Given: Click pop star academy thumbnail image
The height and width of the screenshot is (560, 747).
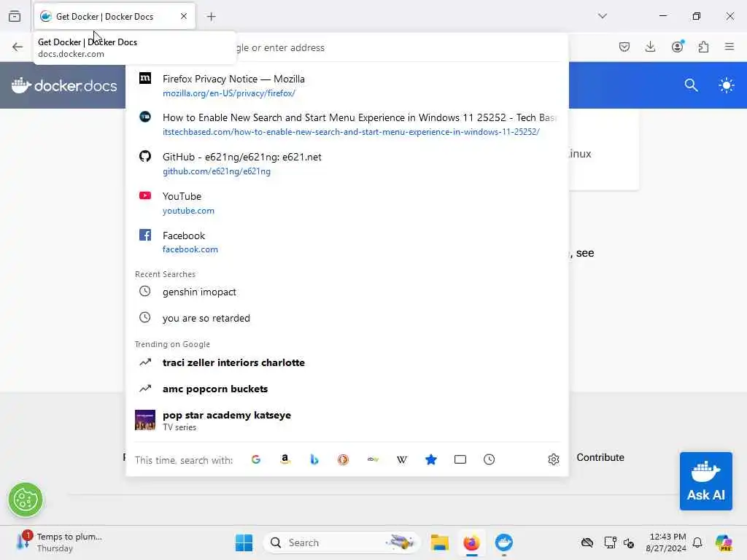Looking at the screenshot, I should click(145, 420).
